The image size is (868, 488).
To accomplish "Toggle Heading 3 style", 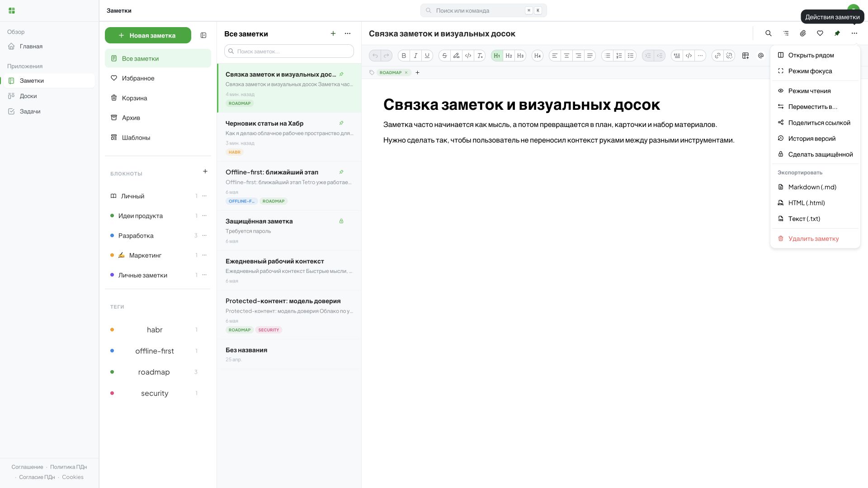I will tap(520, 56).
